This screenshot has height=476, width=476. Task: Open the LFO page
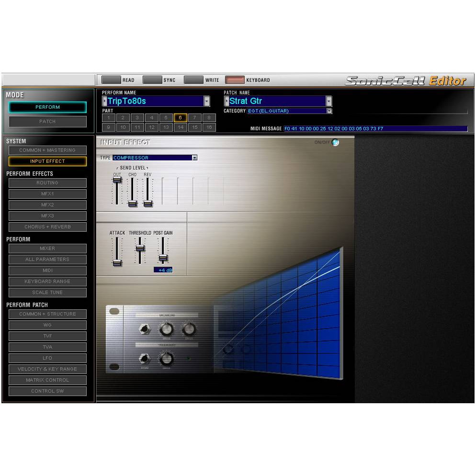click(48, 358)
